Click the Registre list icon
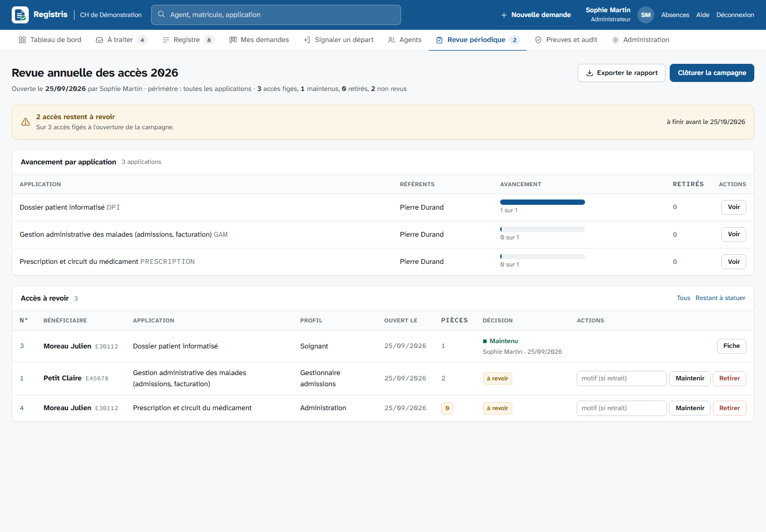This screenshot has width=766, height=532. coord(165,40)
